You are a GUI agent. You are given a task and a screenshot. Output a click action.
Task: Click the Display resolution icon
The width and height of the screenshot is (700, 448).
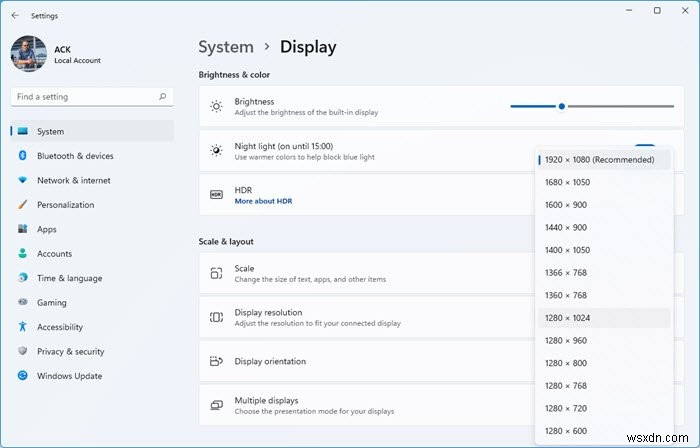pyautogui.click(x=217, y=317)
